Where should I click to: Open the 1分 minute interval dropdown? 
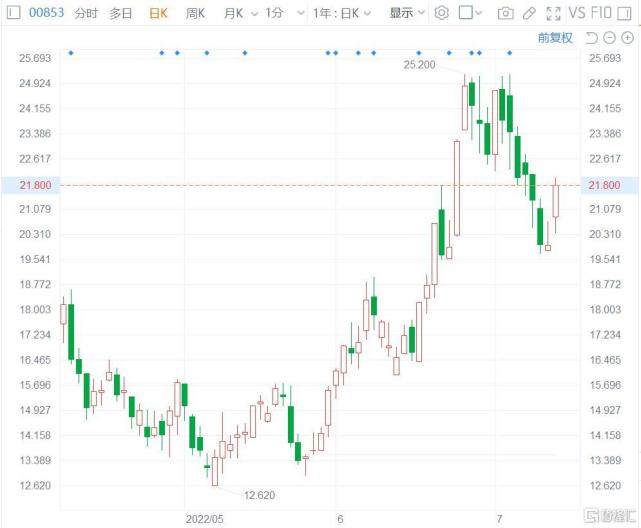tap(300, 13)
